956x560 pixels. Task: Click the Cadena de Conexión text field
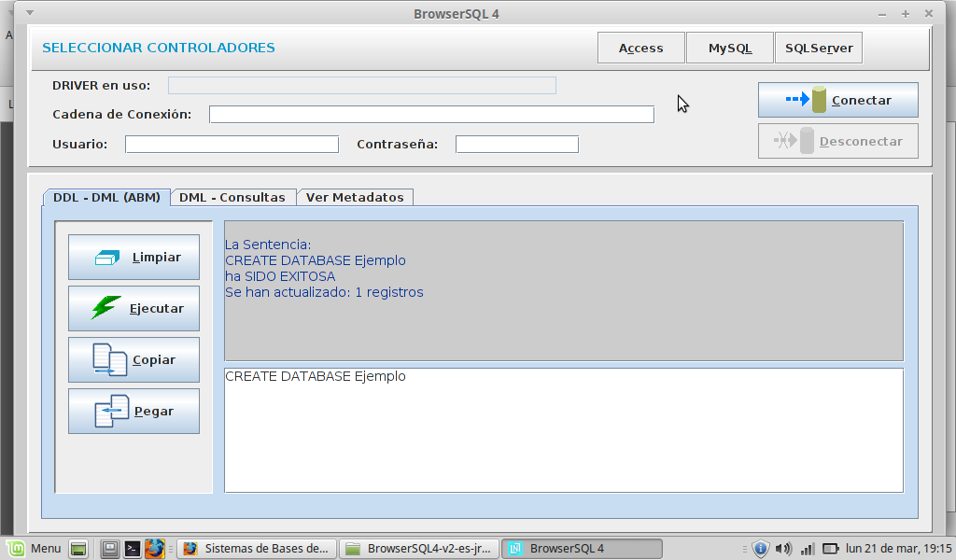tap(431, 115)
